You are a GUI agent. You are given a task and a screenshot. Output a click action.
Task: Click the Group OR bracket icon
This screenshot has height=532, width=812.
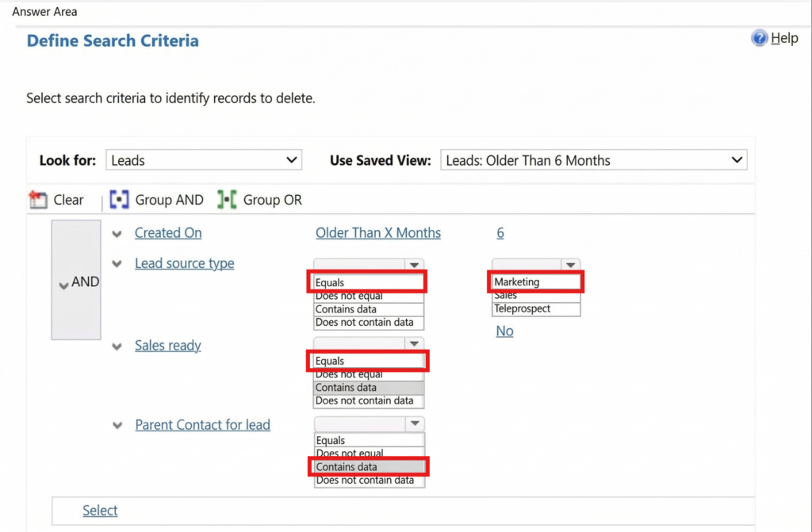point(227,200)
